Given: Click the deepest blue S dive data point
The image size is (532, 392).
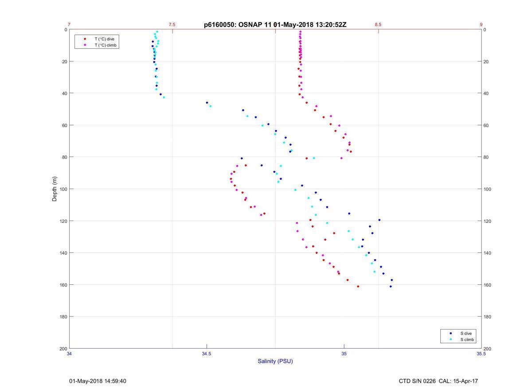Looking at the screenshot, I should tap(391, 287).
